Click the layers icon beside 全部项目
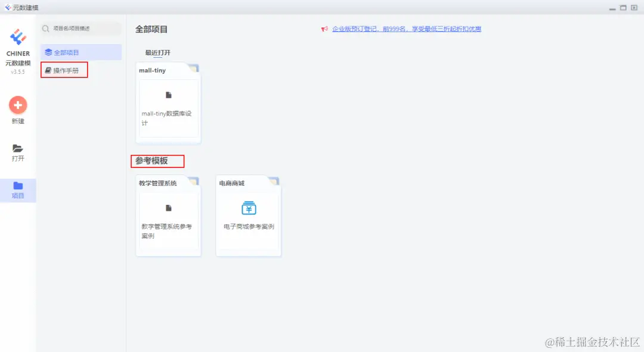The width and height of the screenshot is (644, 352). pos(49,52)
